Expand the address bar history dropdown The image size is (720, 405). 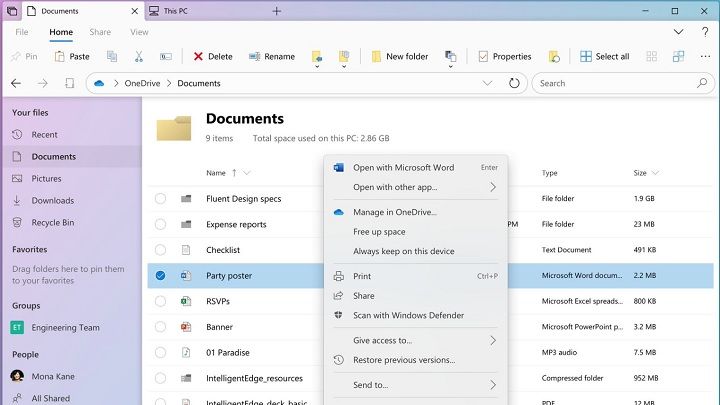pos(488,84)
